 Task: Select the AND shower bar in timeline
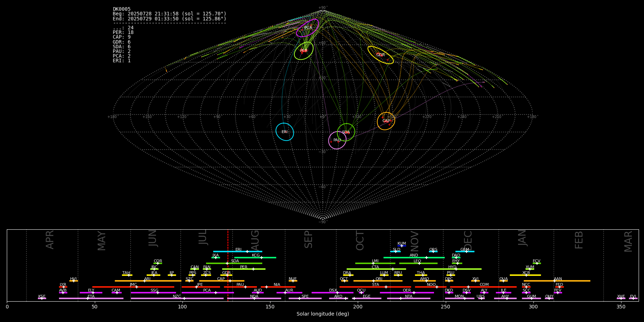(x=414, y=258)
